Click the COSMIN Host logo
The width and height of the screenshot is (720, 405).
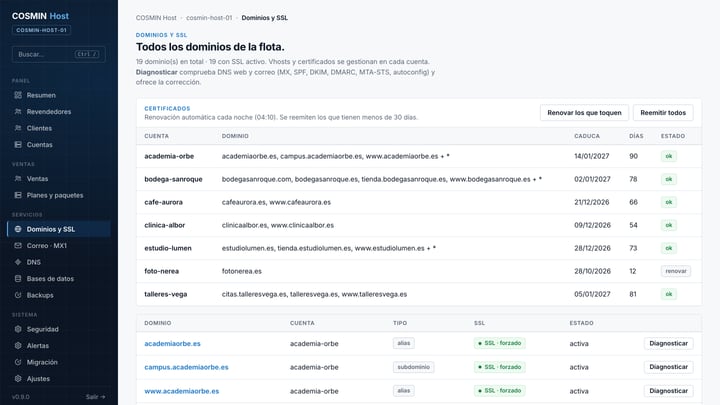[40, 16]
